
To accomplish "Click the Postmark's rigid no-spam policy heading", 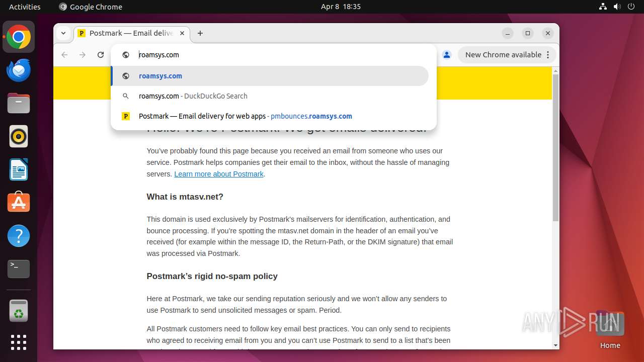I will (212, 276).
